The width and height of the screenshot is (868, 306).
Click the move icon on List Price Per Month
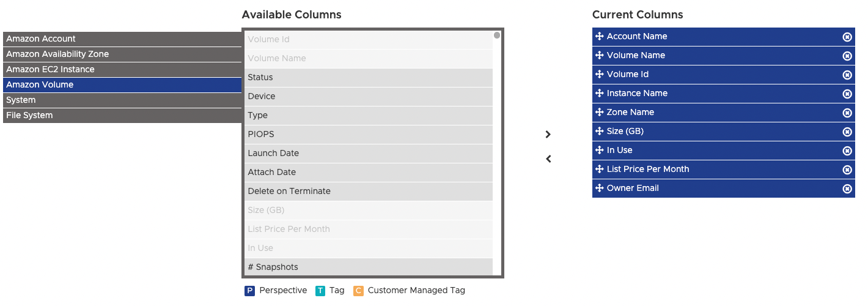(x=599, y=170)
